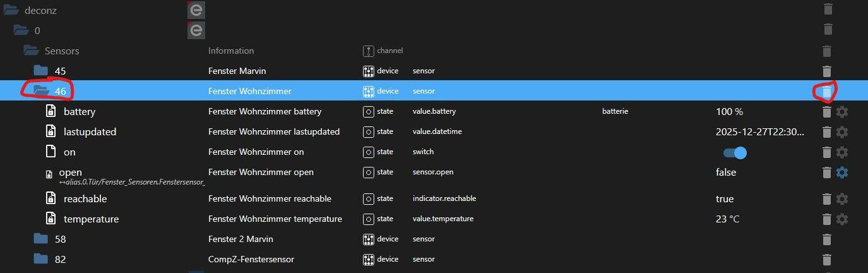
Task: Delete the Sensors channel folder
Action: [x=828, y=51]
